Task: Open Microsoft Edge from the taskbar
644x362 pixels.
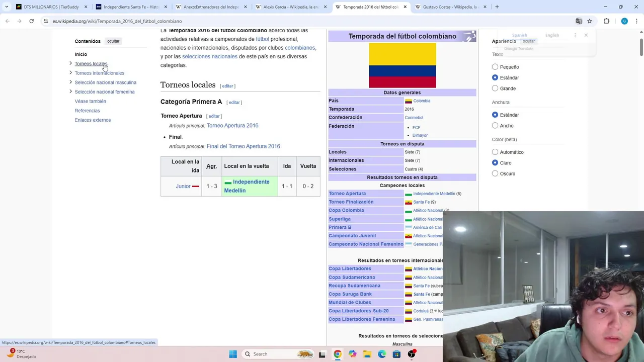Action: click(x=382, y=354)
